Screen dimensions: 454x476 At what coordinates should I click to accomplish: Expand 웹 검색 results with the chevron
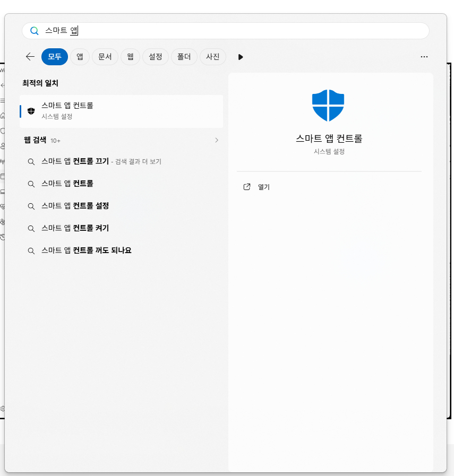(217, 140)
